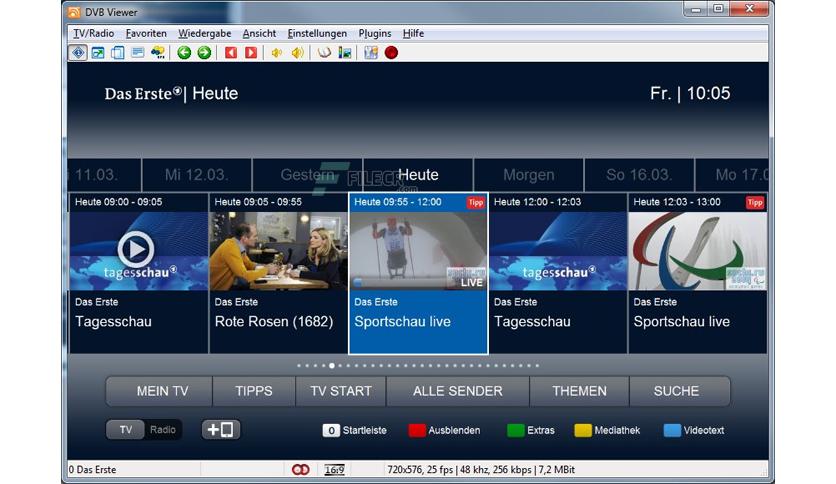Select the Gestern day tab

click(x=307, y=175)
